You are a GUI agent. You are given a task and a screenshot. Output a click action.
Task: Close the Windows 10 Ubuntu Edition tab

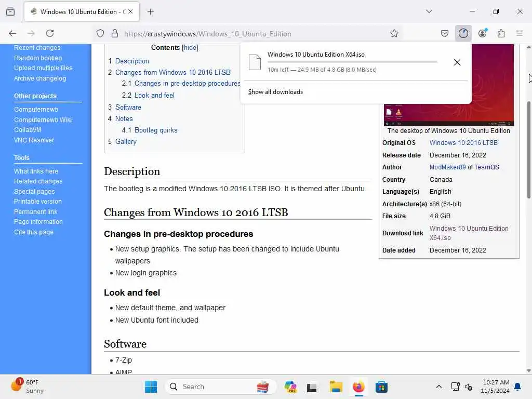130,11
